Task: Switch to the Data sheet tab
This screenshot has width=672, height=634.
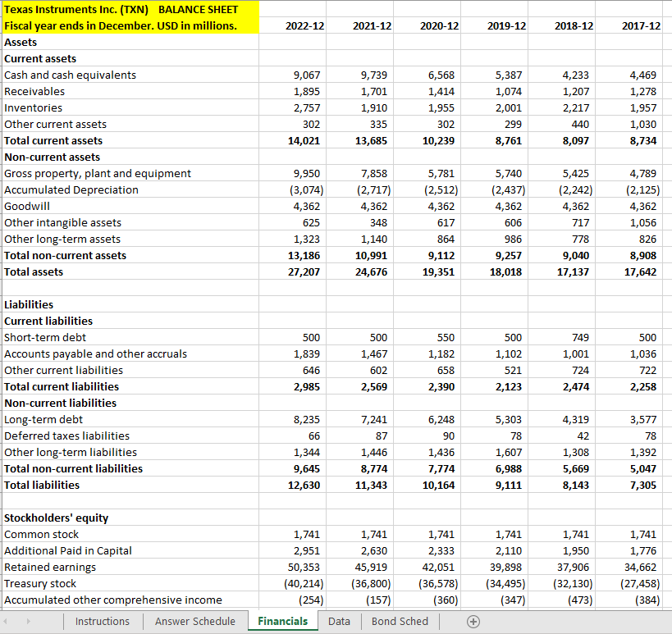Action: 339,622
